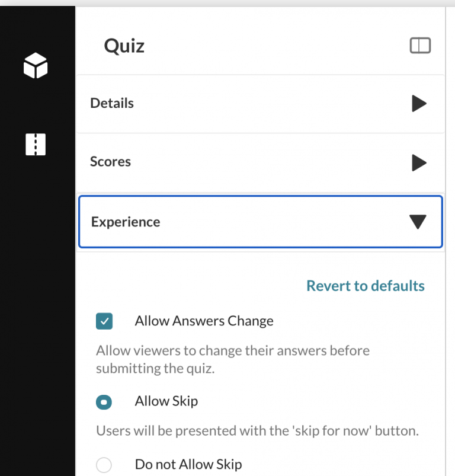Click the Allow Skip label text
Screen dimensions: 455x476
pyautogui.click(x=166, y=401)
